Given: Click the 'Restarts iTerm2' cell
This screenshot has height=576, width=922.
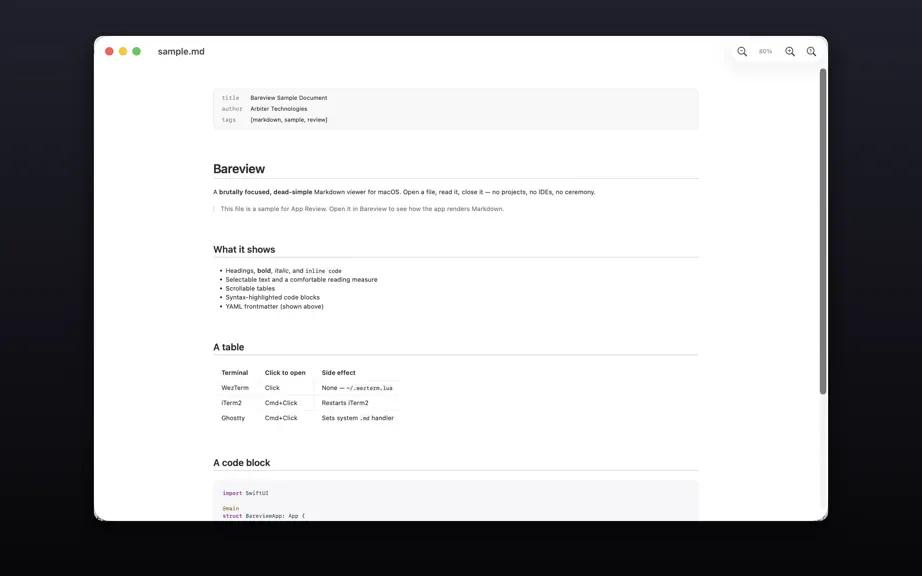Looking at the screenshot, I should [x=345, y=403].
